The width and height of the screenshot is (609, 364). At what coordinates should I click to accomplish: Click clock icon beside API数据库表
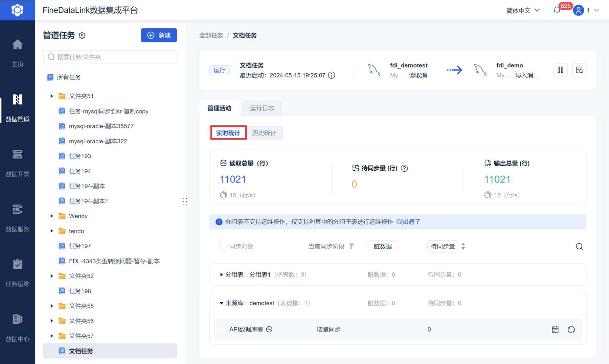click(x=269, y=329)
